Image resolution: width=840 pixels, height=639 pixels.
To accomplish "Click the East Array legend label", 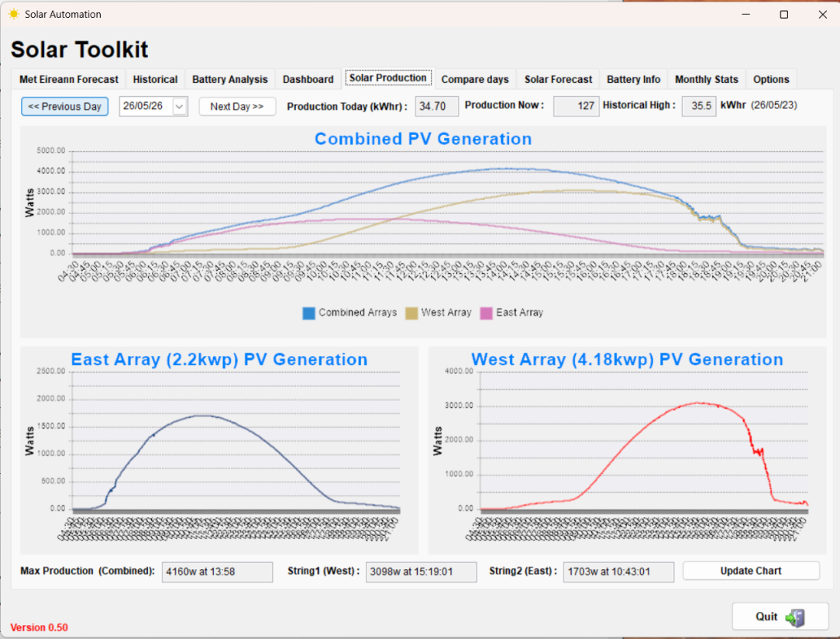I will [519, 313].
